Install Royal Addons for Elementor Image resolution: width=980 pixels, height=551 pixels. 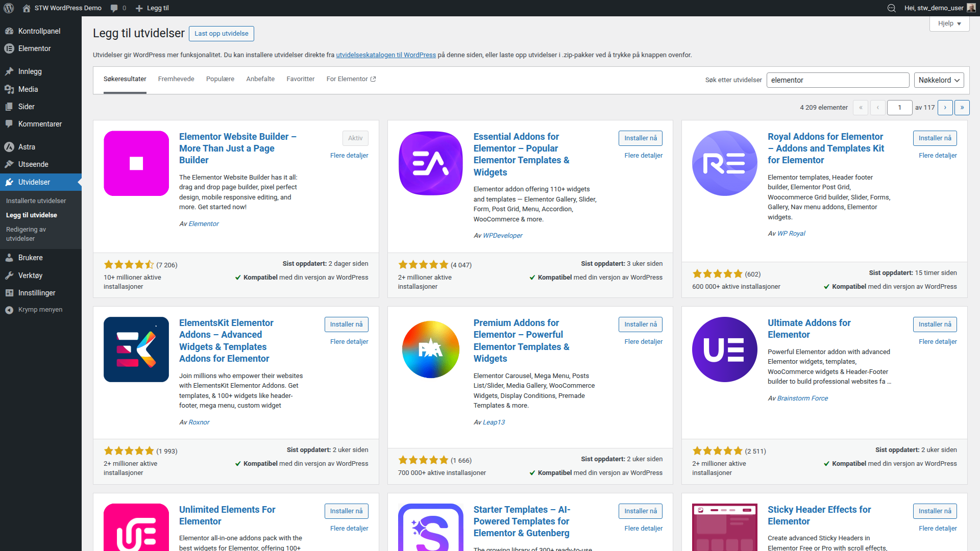pyautogui.click(x=935, y=138)
